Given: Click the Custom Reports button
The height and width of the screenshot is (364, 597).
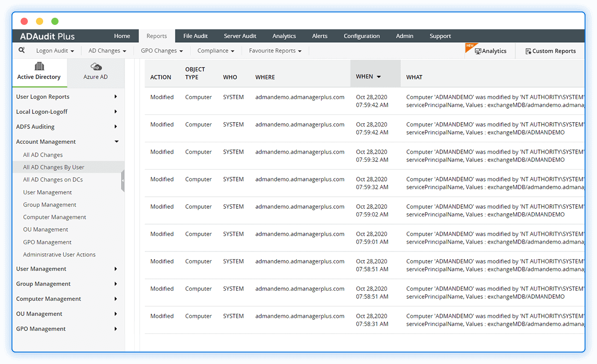Looking at the screenshot, I should pyautogui.click(x=550, y=51).
